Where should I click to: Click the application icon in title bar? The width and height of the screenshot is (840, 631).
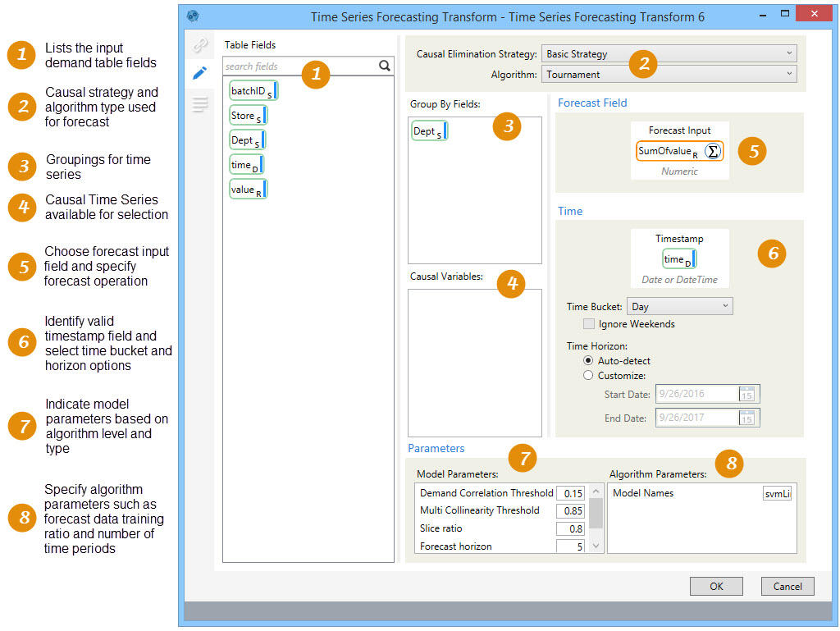click(193, 16)
